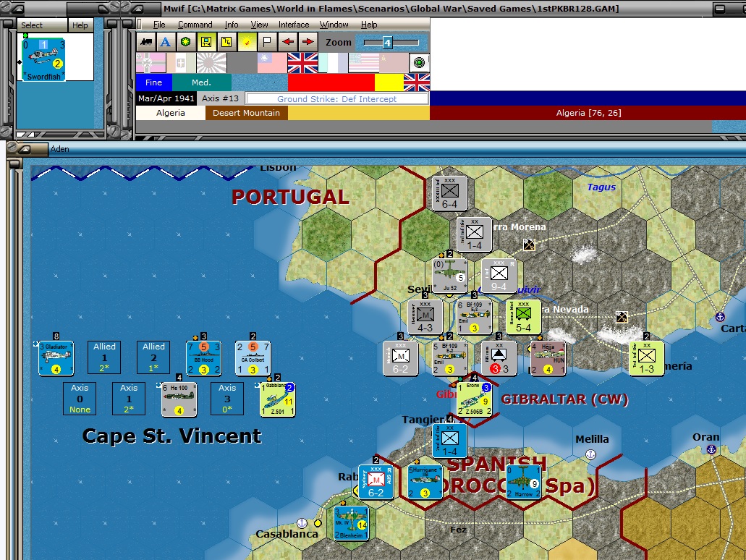The height and width of the screenshot is (560, 746).
Task: Click the red right arrow toolbar button
Action: tap(308, 42)
